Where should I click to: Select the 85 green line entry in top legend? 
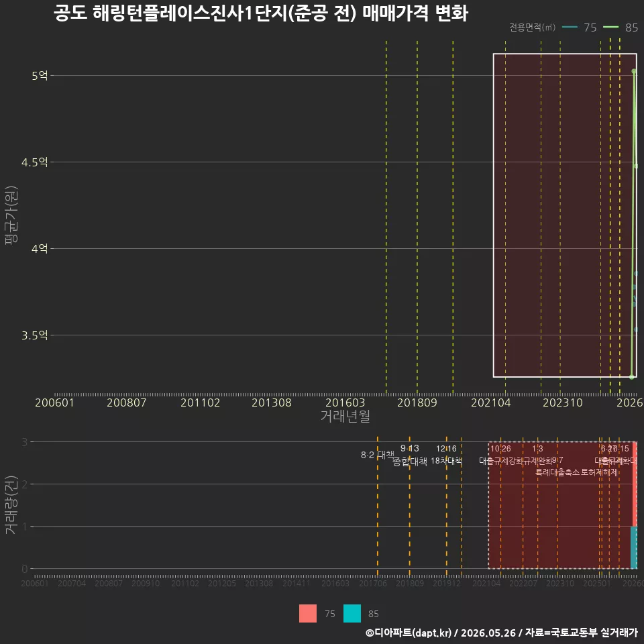click(621, 28)
